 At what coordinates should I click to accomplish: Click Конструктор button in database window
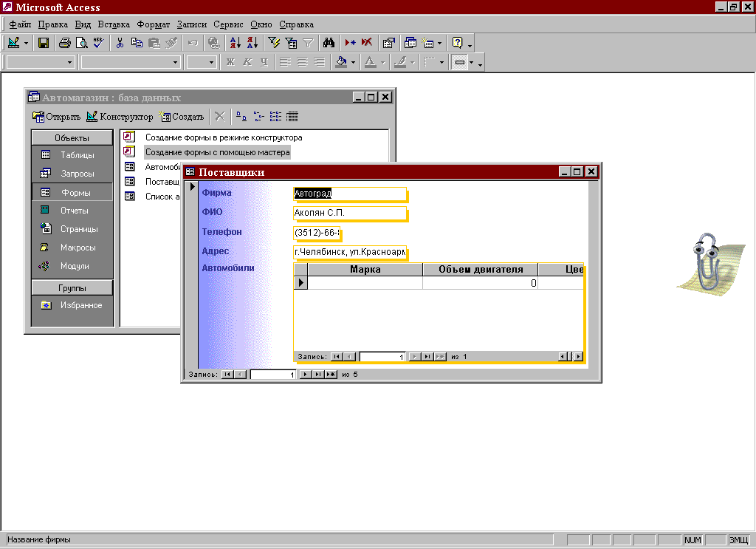120,116
